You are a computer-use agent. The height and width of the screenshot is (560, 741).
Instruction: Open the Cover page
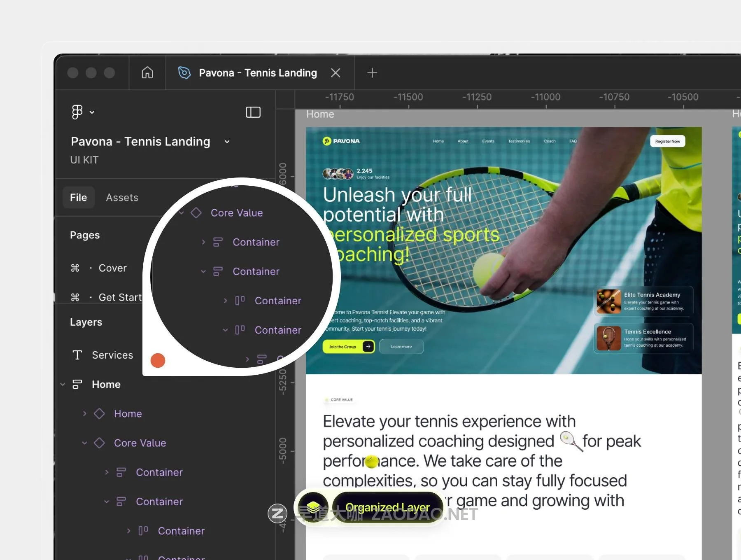[112, 268]
